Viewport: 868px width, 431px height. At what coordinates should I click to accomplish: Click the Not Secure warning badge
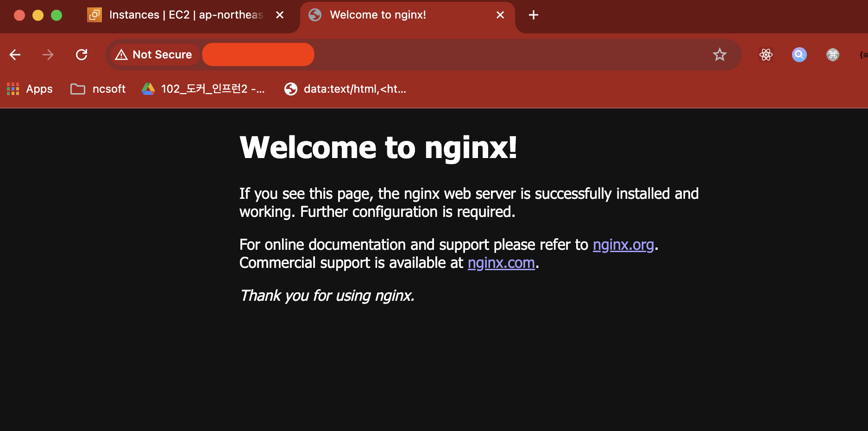pos(154,55)
